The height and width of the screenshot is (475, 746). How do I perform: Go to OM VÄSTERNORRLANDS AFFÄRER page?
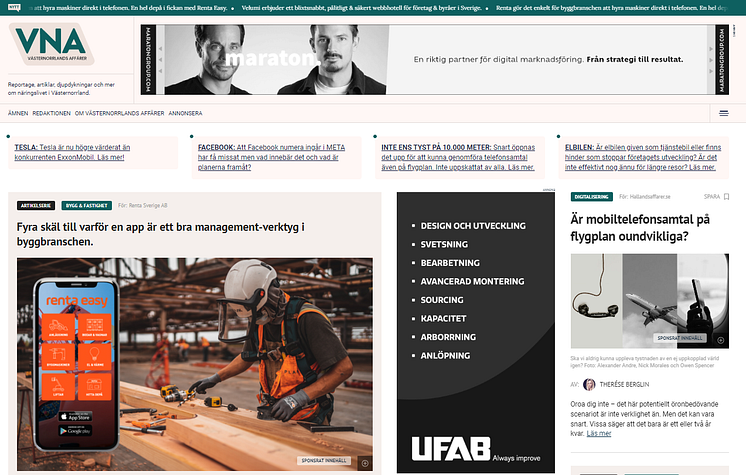tap(120, 113)
